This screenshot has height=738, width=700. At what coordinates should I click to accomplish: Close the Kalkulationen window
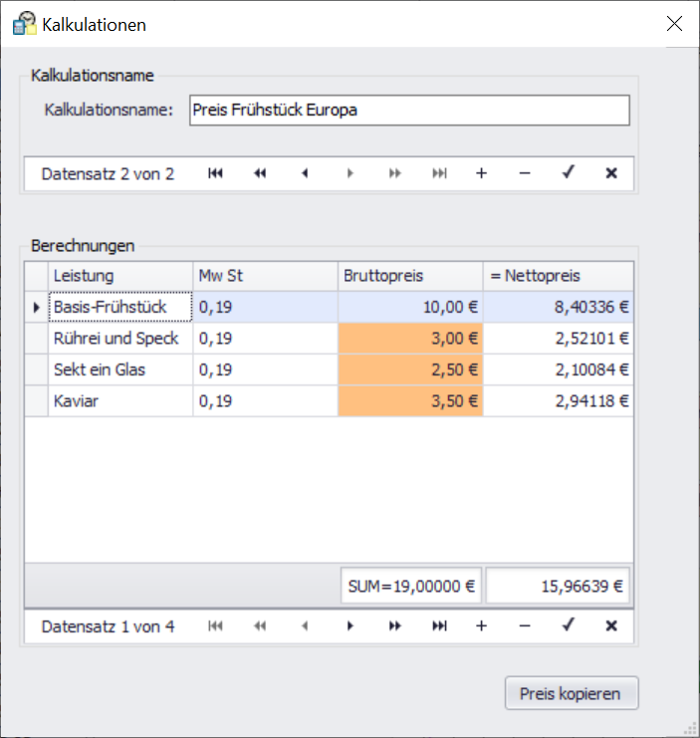[674, 24]
